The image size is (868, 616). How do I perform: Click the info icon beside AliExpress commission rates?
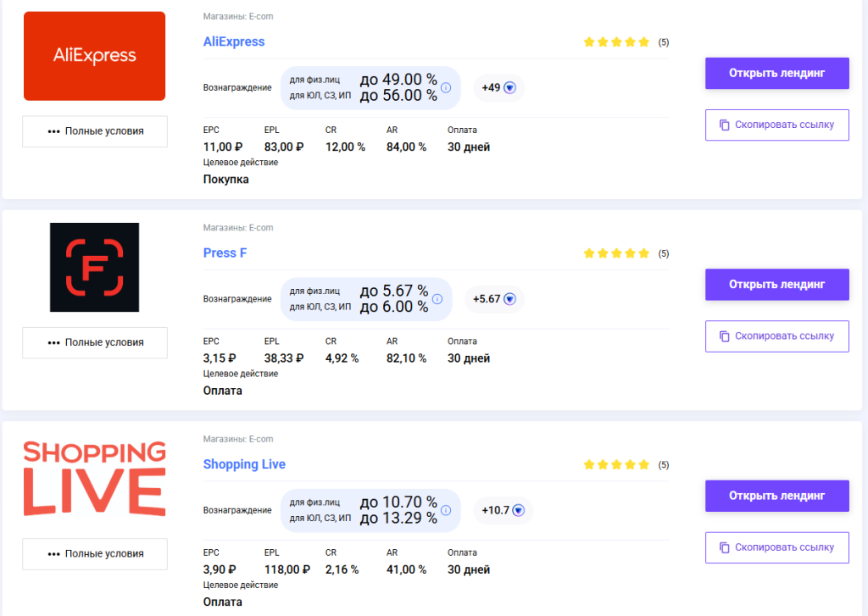pos(446,86)
